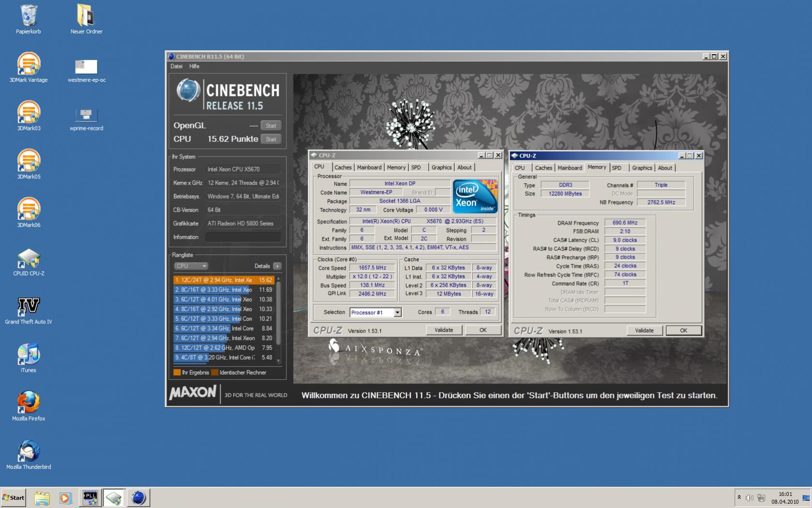Screen dimensions: 812x508
Task: Click the memory Size value 12280 MBytes
Action: [x=565, y=194]
